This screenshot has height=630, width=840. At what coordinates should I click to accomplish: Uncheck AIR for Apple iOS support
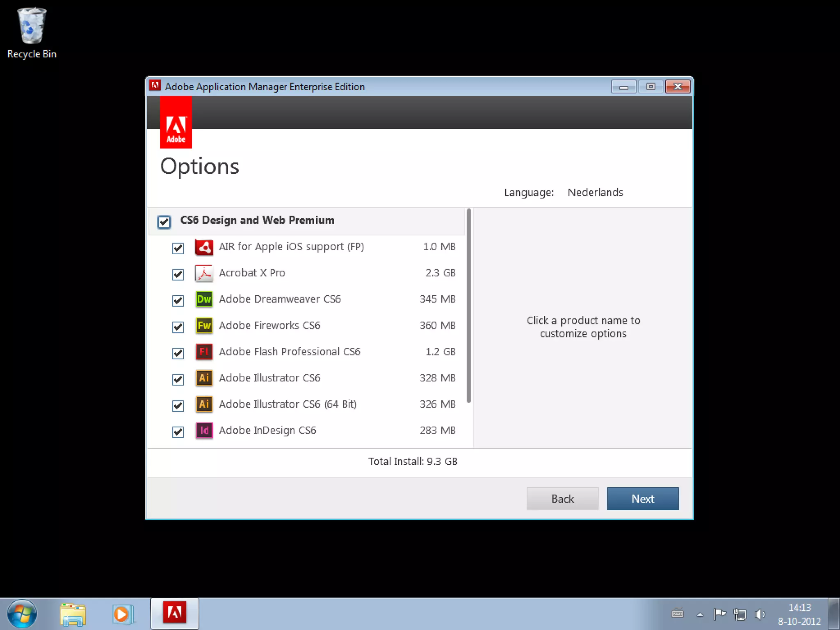[178, 248]
